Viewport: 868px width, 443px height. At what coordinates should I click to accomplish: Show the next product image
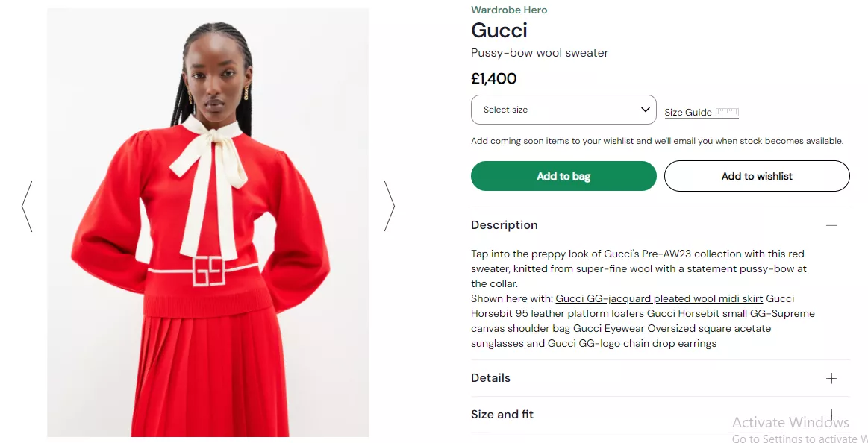click(389, 206)
